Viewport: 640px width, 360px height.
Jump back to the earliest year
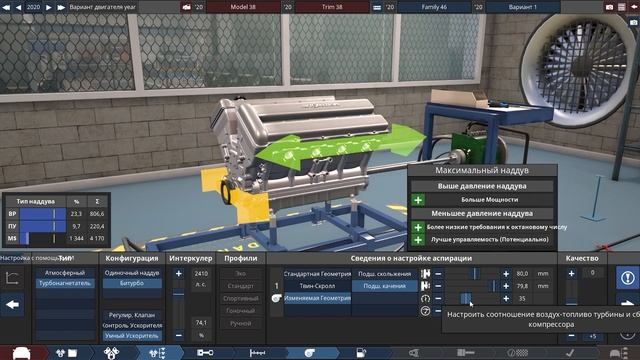click(x=6, y=7)
